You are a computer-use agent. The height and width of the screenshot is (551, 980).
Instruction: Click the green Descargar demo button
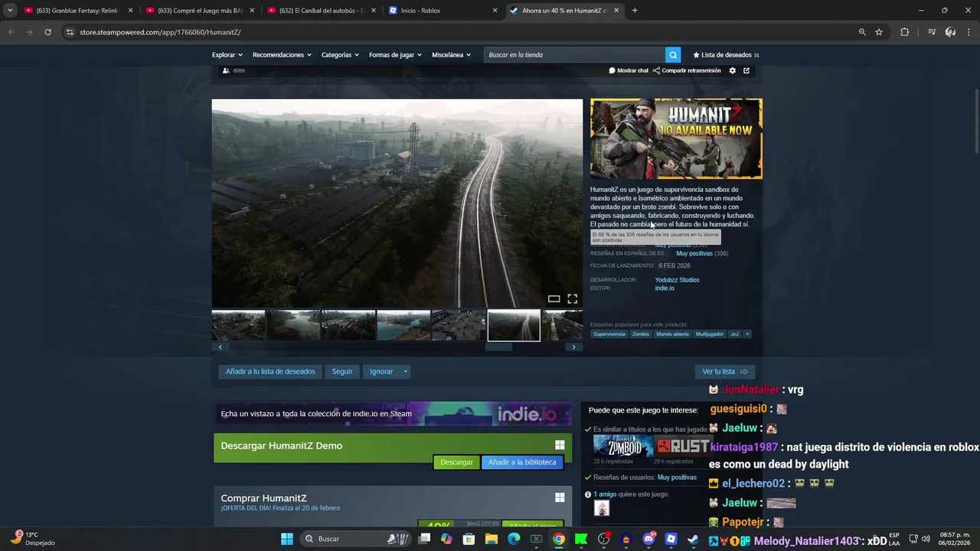pos(456,462)
